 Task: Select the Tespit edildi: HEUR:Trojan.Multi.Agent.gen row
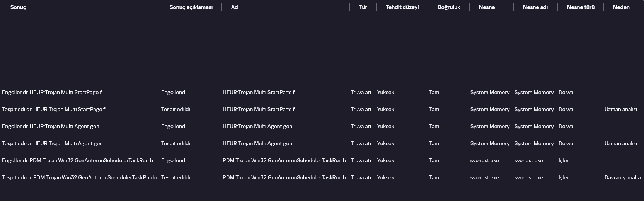pyautogui.click(x=322, y=143)
